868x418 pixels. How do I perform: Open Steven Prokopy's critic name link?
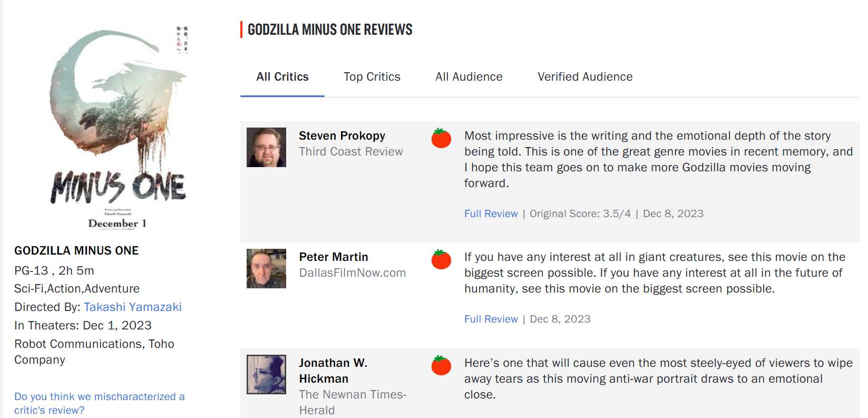(x=342, y=135)
